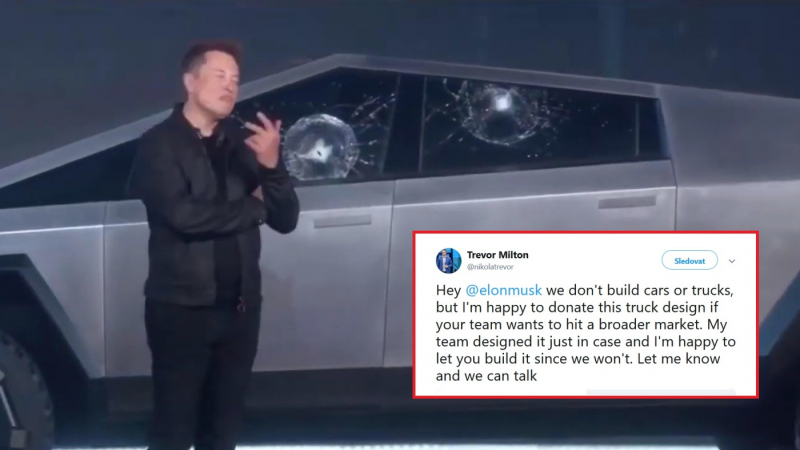Click the truck's rear door handle
Image resolution: width=800 pixels, height=450 pixels.
tap(627, 202)
